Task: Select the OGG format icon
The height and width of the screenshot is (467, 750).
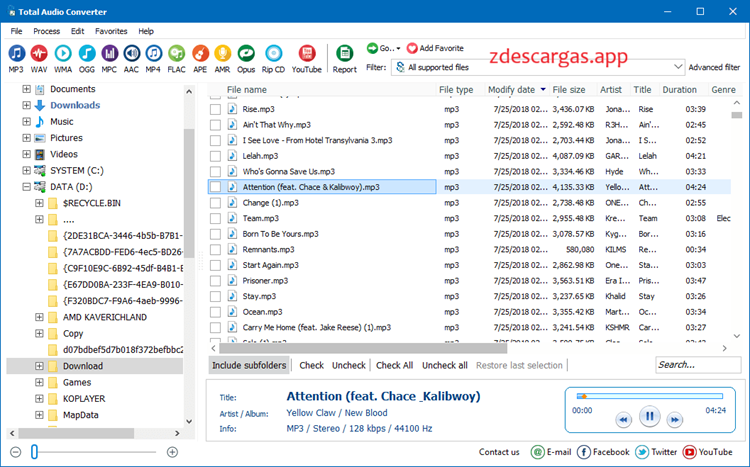Action: (87, 54)
